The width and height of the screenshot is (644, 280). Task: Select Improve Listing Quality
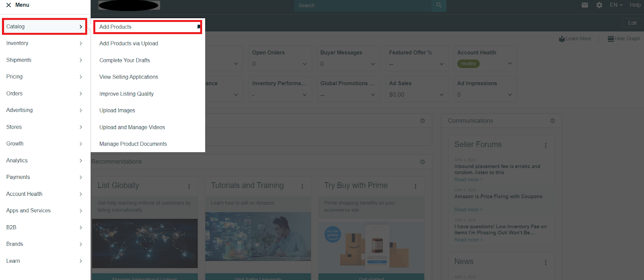(x=126, y=94)
